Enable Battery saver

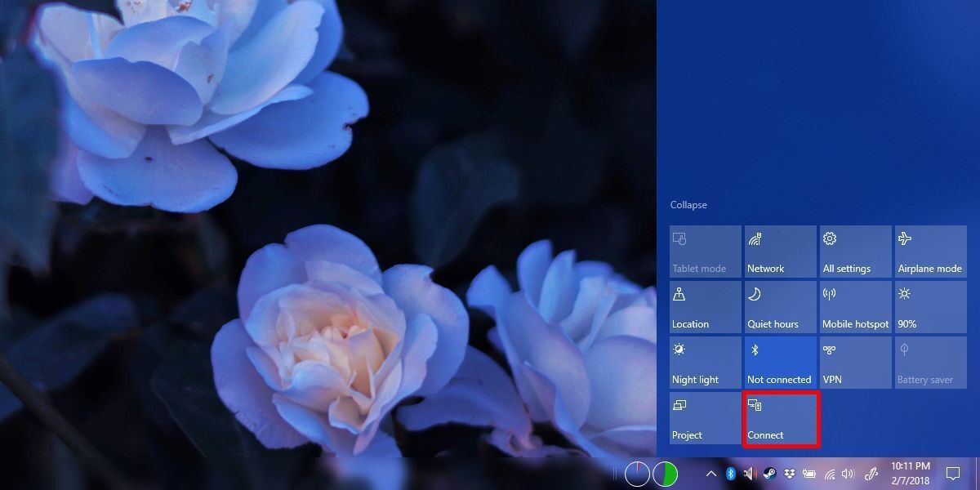[930, 362]
